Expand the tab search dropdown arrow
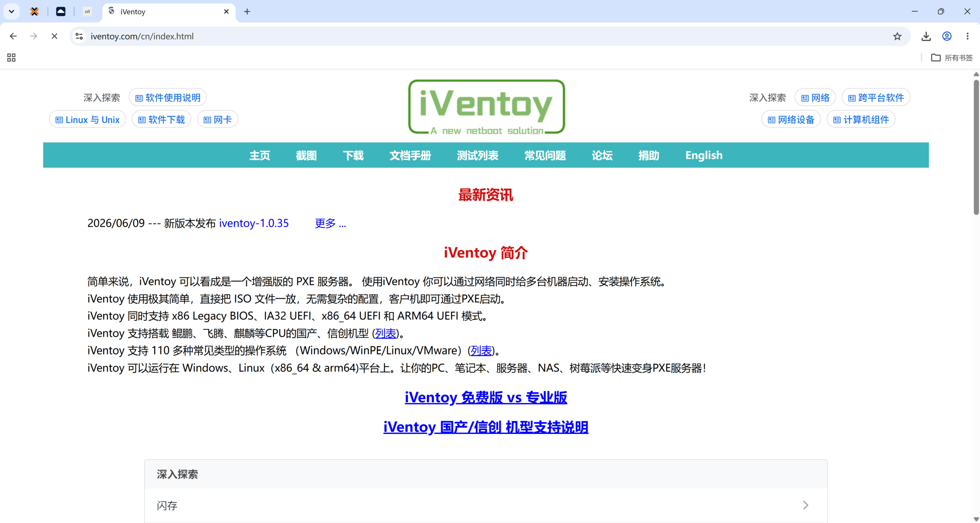This screenshot has width=980, height=523. point(11,11)
